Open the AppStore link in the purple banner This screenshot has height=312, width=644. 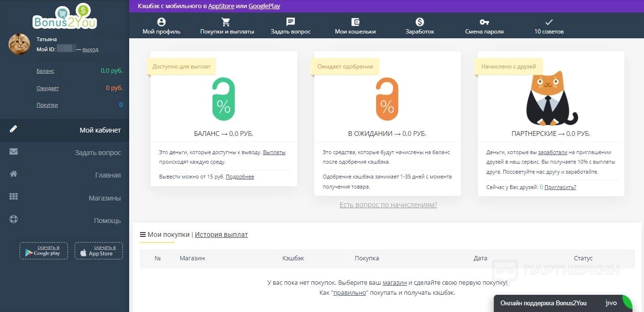click(221, 6)
